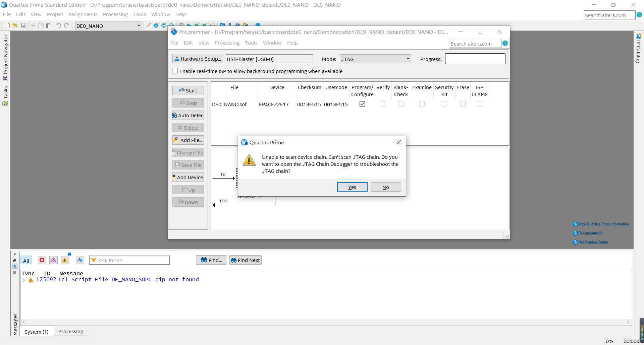Open View Quartus Prime Information link
Image resolution: width=644 pixels, height=345 pixels.
click(601, 224)
